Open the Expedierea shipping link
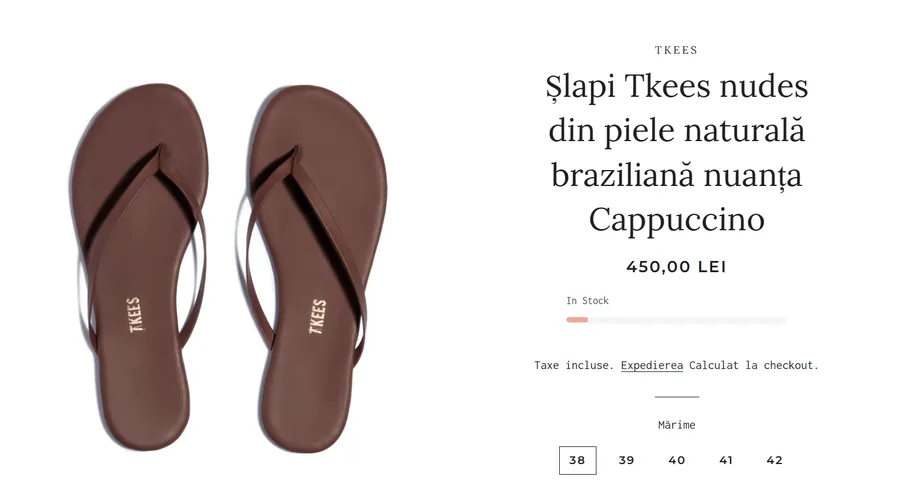 click(x=652, y=366)
